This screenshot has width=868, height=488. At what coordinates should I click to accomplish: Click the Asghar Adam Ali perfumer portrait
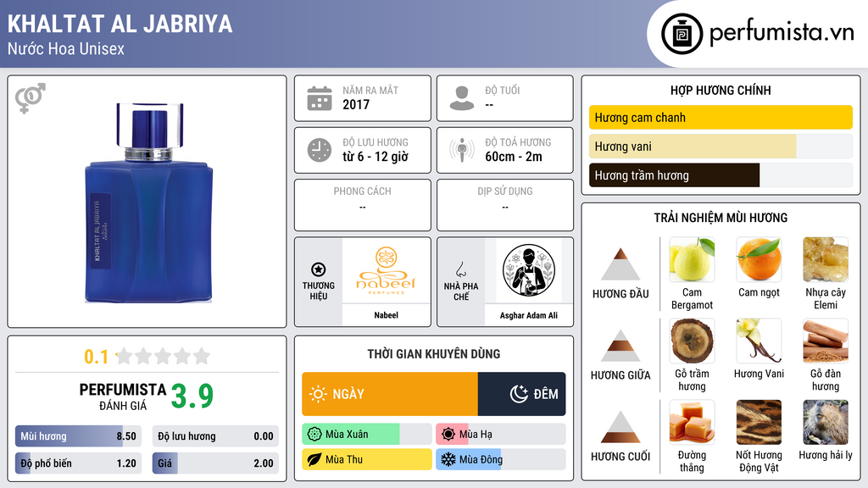[x=529, y=270]
